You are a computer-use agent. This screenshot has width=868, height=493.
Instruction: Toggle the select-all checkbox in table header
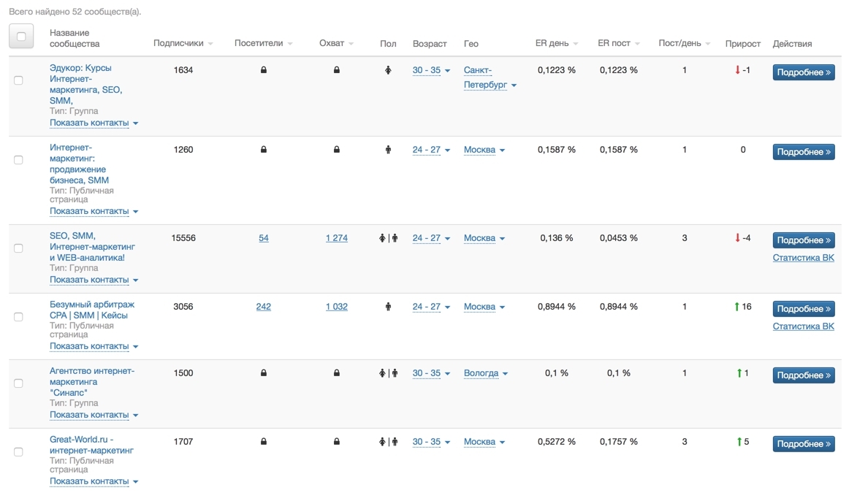(x=21, y=37)
